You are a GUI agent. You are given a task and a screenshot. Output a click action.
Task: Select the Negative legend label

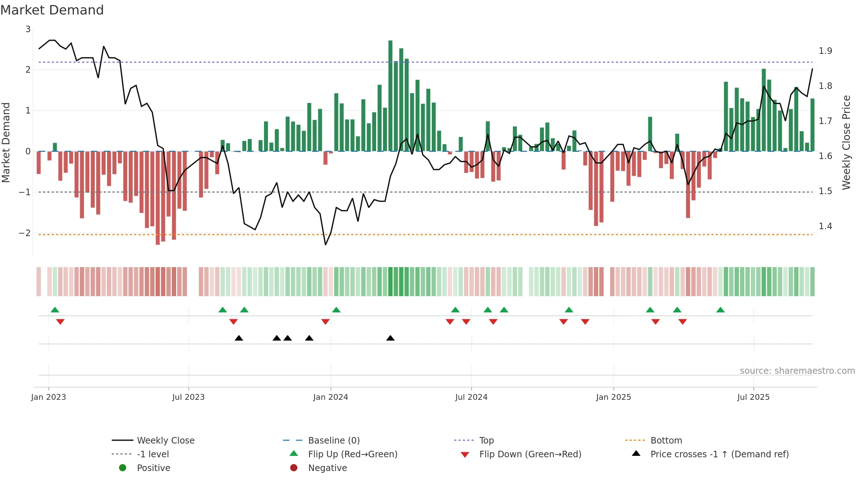click(328, 468)
